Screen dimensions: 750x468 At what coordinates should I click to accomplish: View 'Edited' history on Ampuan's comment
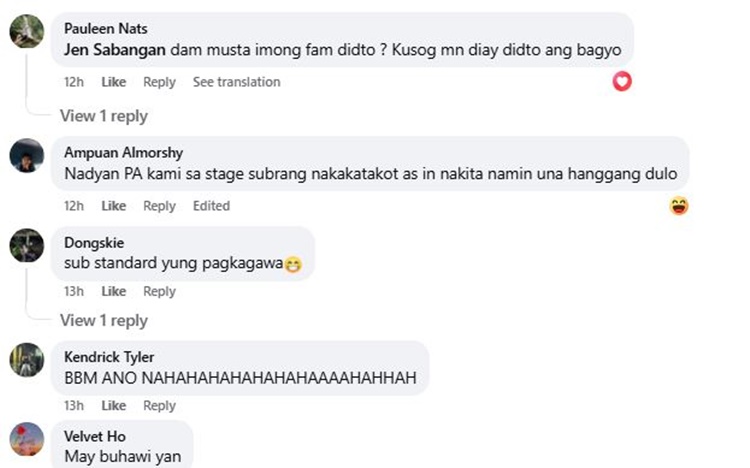pos(211,206)
